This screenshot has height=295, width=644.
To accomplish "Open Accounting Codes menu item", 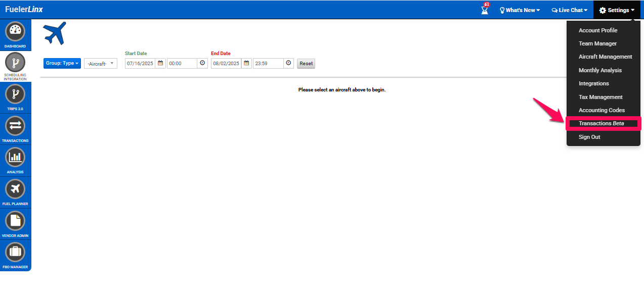I will click(602, 110).
